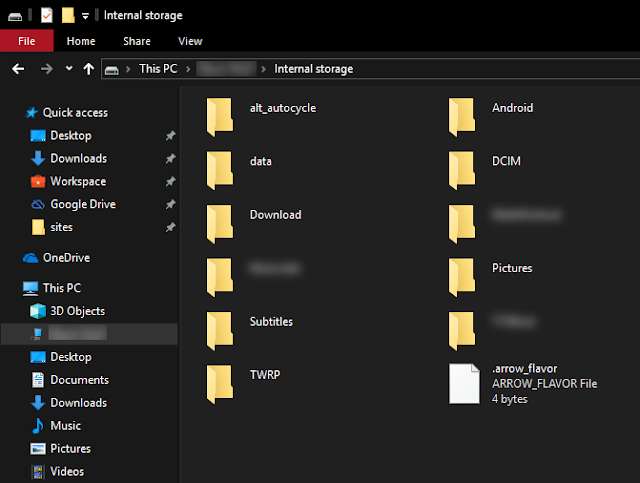Viewport: 640px width, 483px height.
Task: Open 3D Objects under This PC
Action: click(x=77, y=311)
